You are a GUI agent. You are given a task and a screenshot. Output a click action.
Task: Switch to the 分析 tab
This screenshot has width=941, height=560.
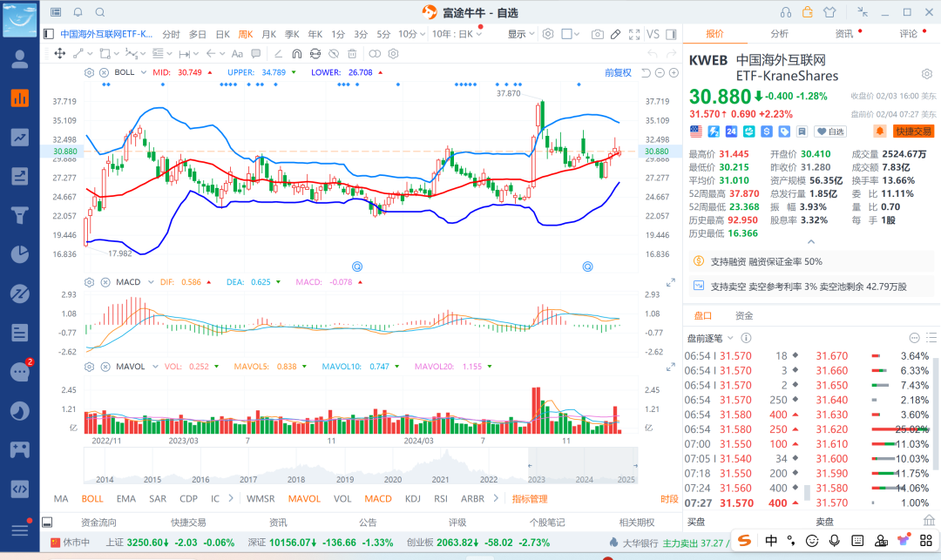click(x=779, y=34)
